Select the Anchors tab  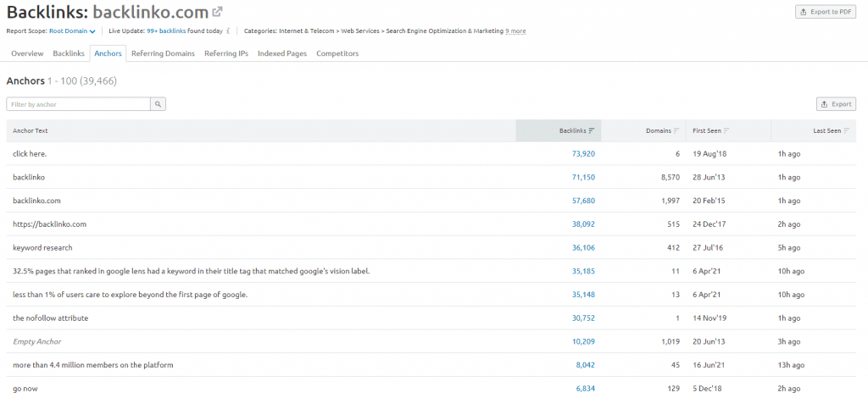point(108,53)
